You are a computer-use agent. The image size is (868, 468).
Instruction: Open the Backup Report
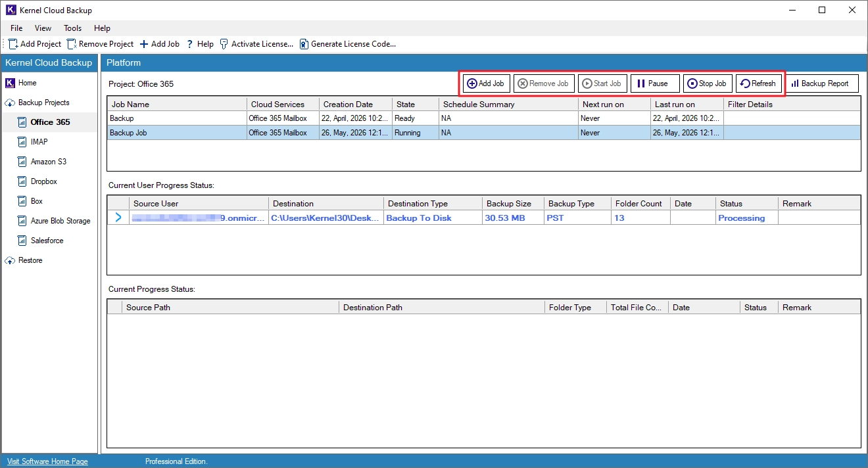click(x=822, y=83)
